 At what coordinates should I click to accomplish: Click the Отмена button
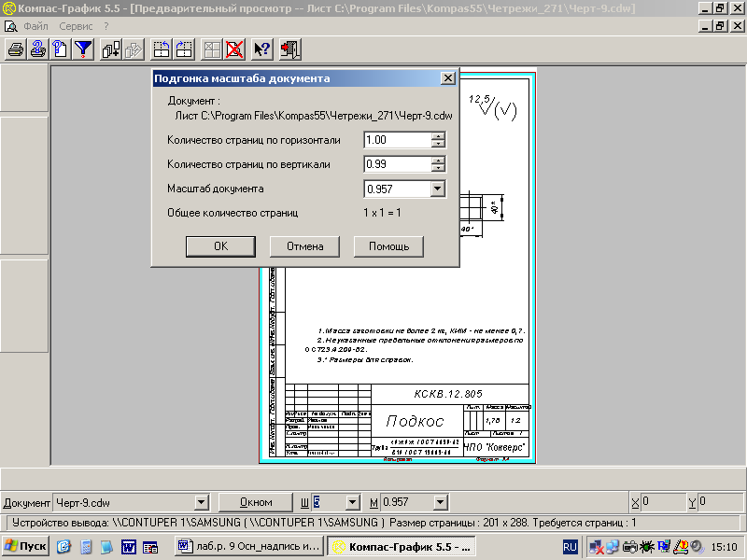[x=305, y=246]
